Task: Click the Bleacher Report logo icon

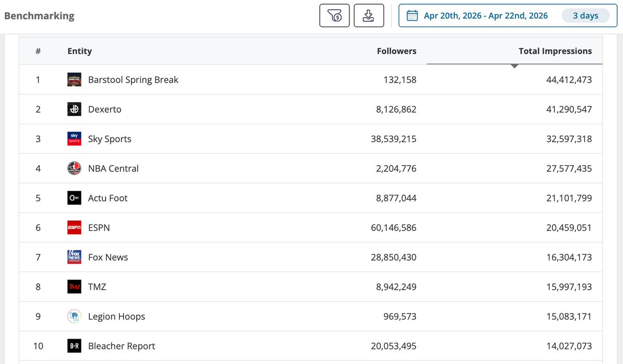Action: pos(74,346)
